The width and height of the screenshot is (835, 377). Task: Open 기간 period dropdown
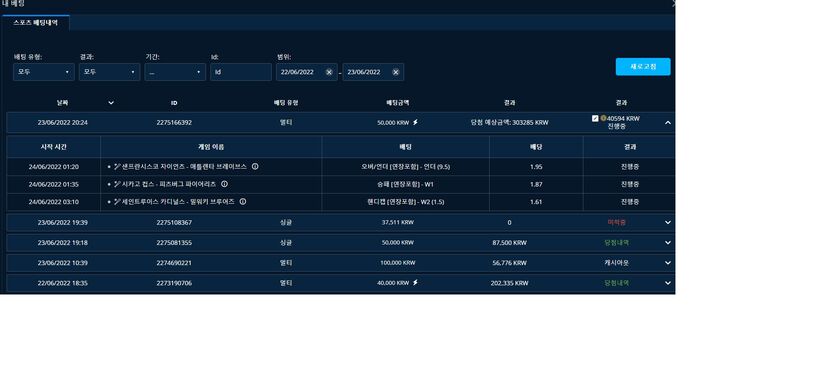(x=175, y=72)
